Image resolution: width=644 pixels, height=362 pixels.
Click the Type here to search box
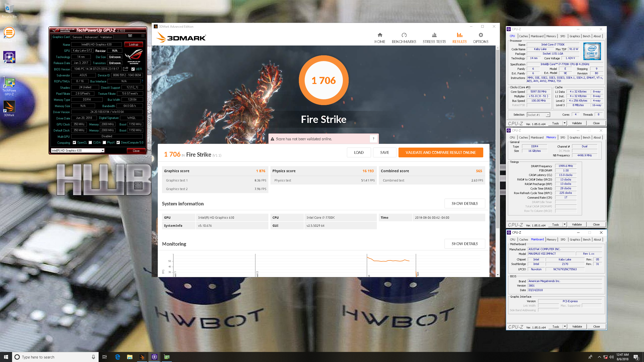(x=55, y=357)
